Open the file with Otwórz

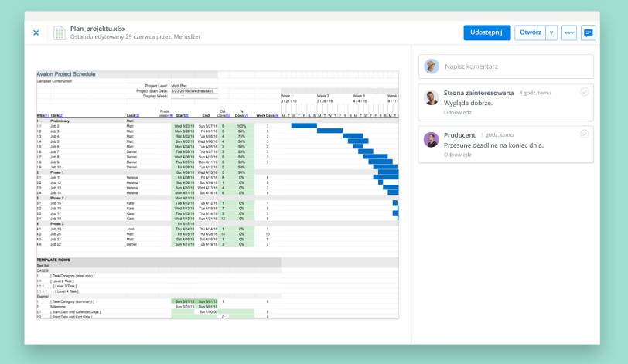pos(531,32)
